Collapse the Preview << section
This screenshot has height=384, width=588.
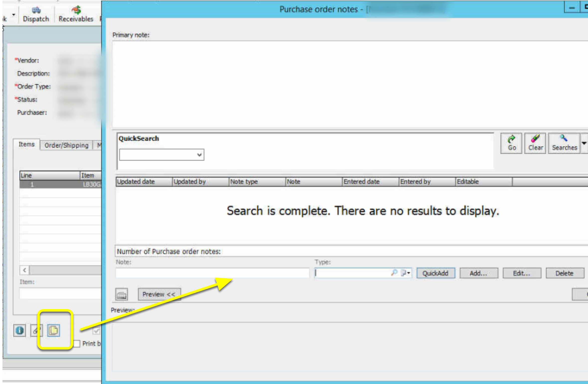point(159,294)
